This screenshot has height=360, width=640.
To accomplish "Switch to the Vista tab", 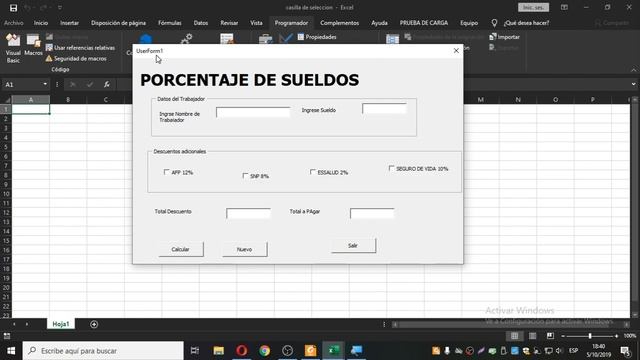I will pyautogui.click(x=256, y=23).
